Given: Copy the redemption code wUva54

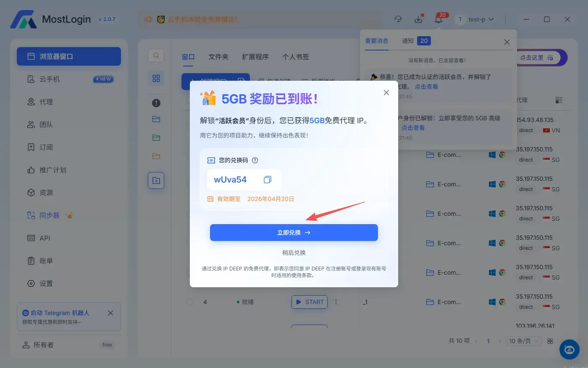Looking at the screenshot, I should click(x=267, y=180).
